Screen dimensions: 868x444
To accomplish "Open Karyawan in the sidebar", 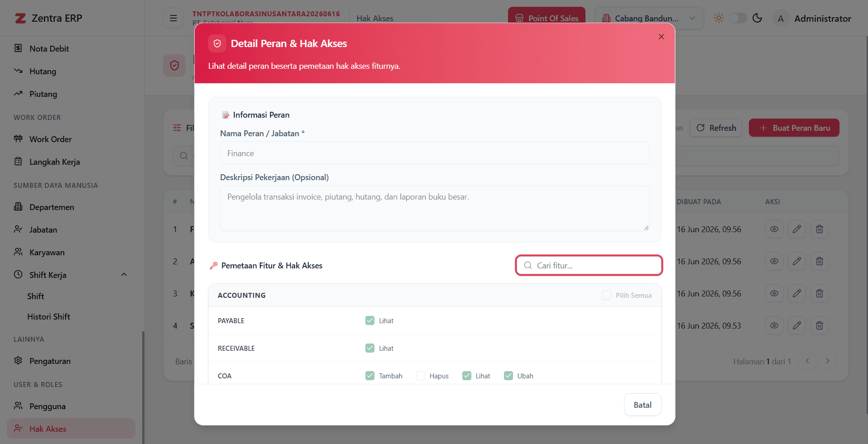I will (71, 252).
